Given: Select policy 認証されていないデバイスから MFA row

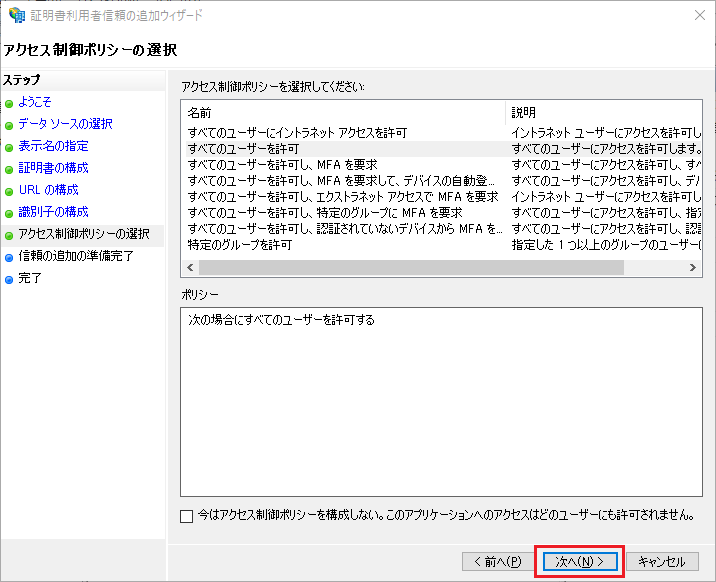Looking at the screenshot, I should point(345,229).
